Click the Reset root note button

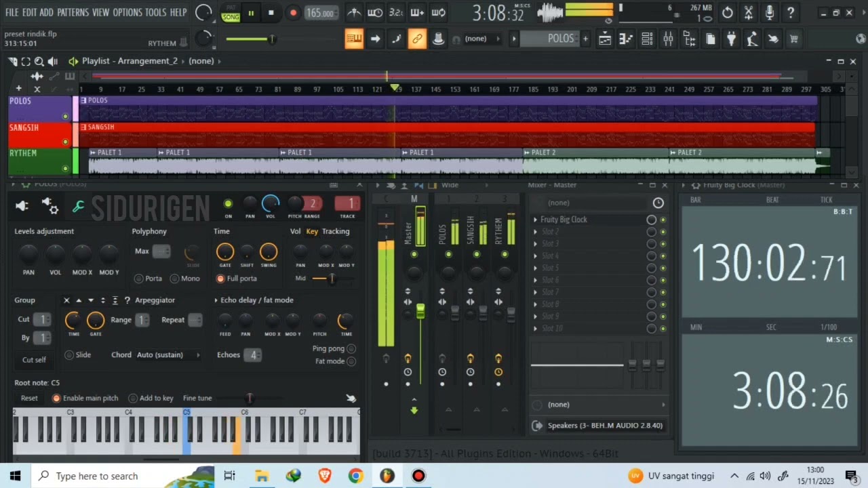[29, 399]
